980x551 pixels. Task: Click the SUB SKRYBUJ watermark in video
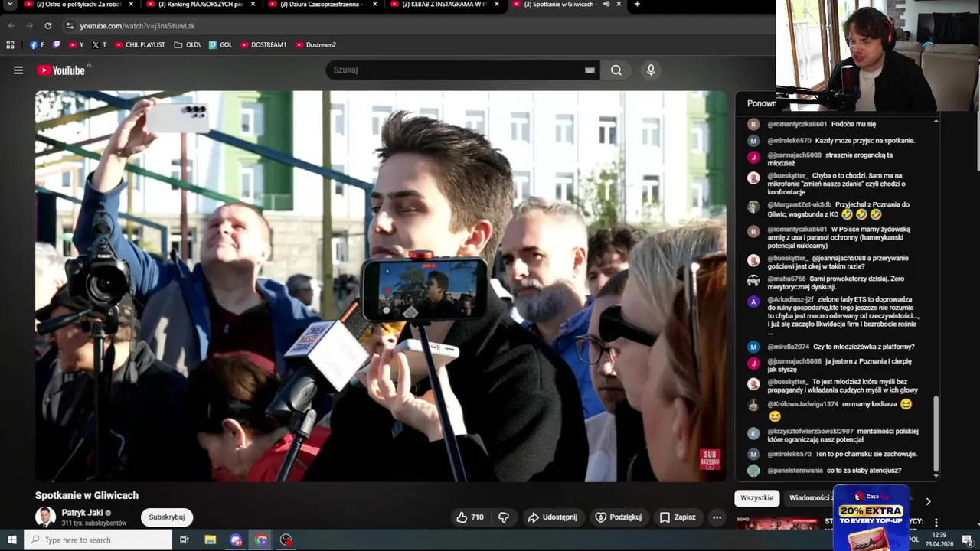[710, 459]
